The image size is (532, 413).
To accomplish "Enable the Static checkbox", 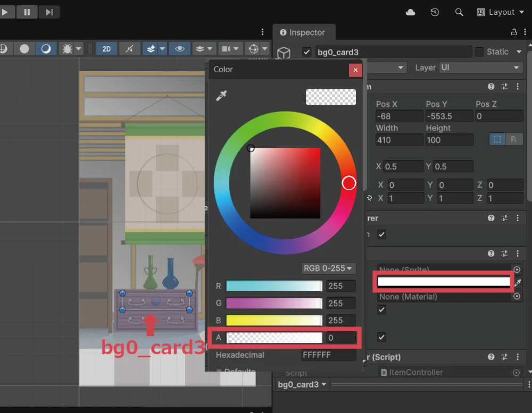I will (479, 52).
